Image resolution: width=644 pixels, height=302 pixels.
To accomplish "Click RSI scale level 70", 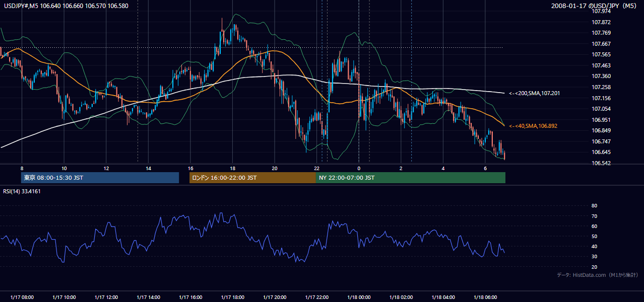I will pyautogui.click(x=594, y=216).
